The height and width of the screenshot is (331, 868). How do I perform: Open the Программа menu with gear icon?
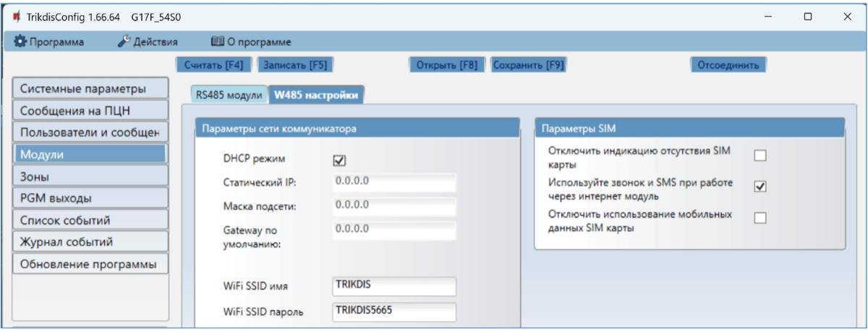tap(49, 42)
